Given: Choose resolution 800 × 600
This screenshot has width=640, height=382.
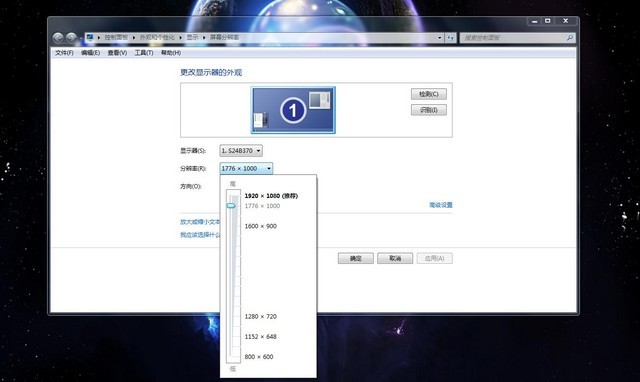Looking at the screenshot, I should pyautogui.click(x=259, y=357).
